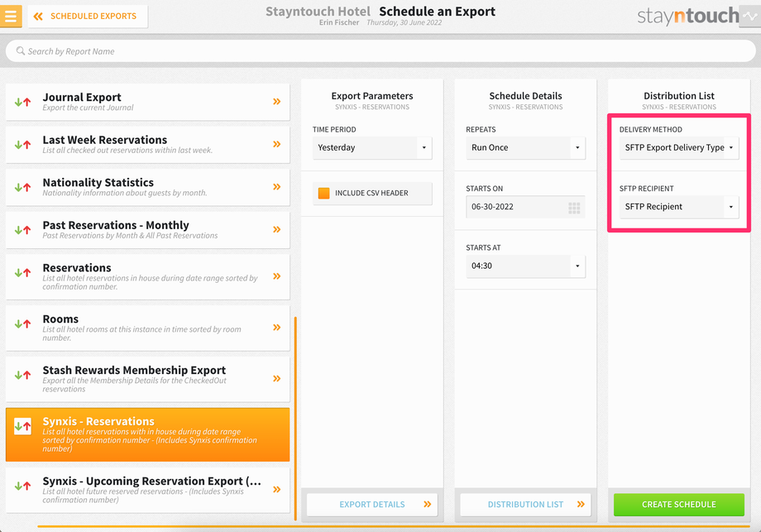The height and width of the screenshot is (532, 761).
Task: Click the user name Erin Fischer
Action: click(x=339, y=22)
